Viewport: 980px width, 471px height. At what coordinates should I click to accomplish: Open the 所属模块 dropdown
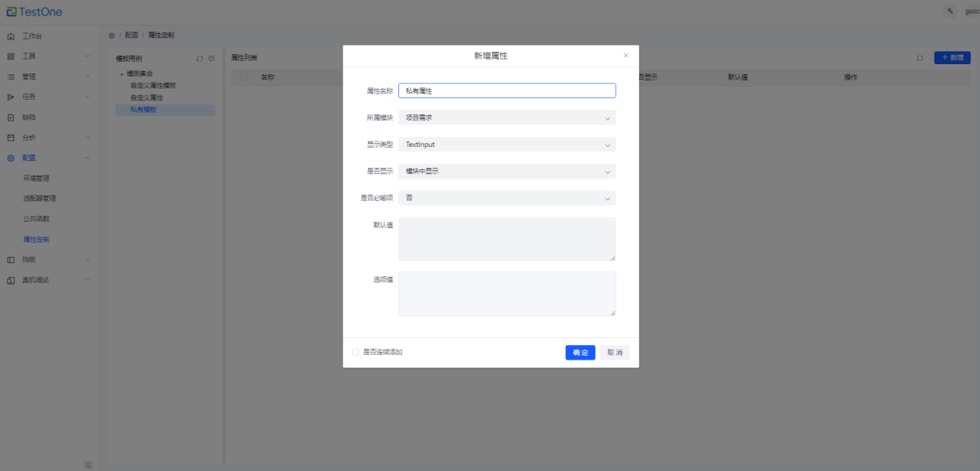pyautogui.click(x=507, y=118)
